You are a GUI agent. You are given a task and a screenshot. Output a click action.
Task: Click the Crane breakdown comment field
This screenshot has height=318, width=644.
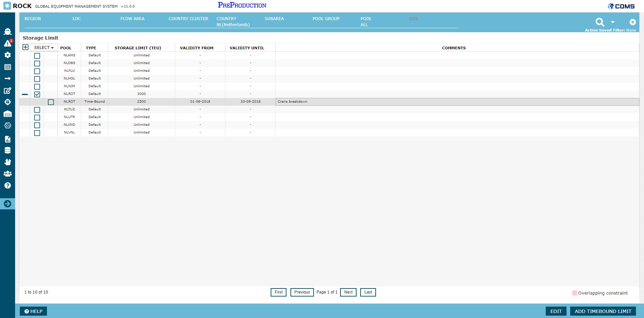click(x=457, y=102)
